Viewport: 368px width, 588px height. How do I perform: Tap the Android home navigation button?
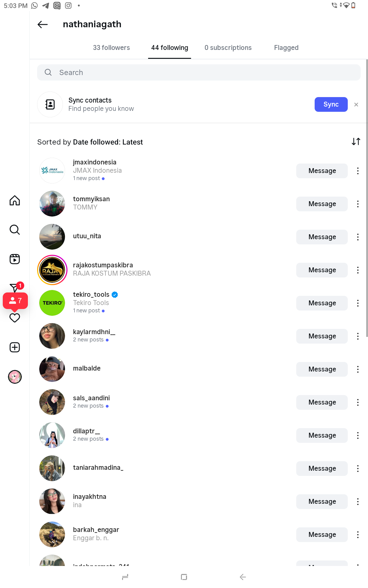pyautogui.click(x=184, y=577)
